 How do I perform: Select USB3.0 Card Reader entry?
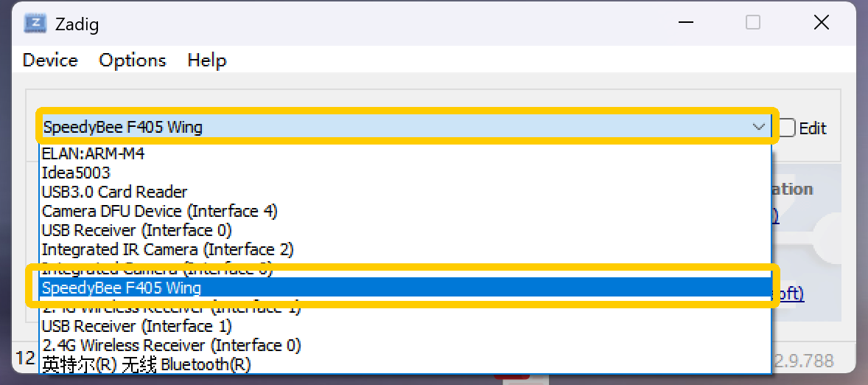[404, 192]
